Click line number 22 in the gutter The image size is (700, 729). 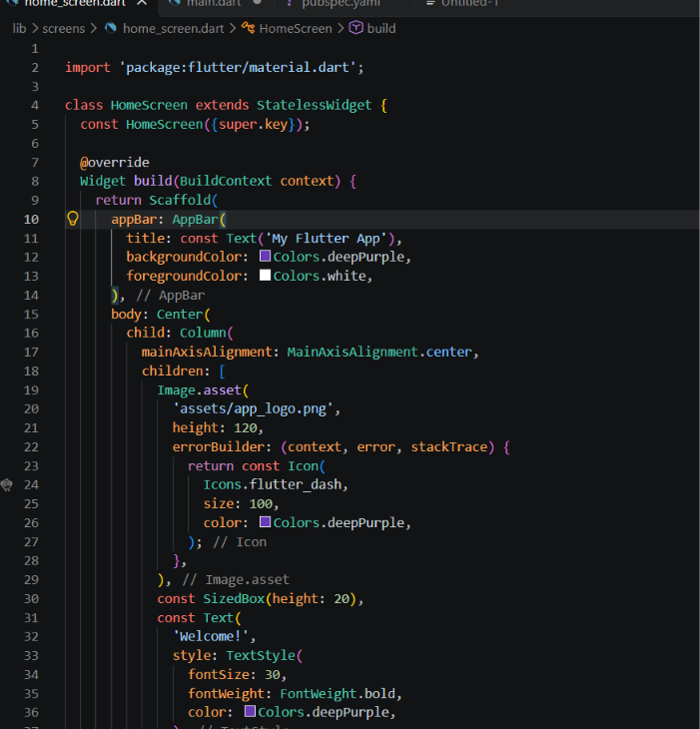[x=31, y=446]
